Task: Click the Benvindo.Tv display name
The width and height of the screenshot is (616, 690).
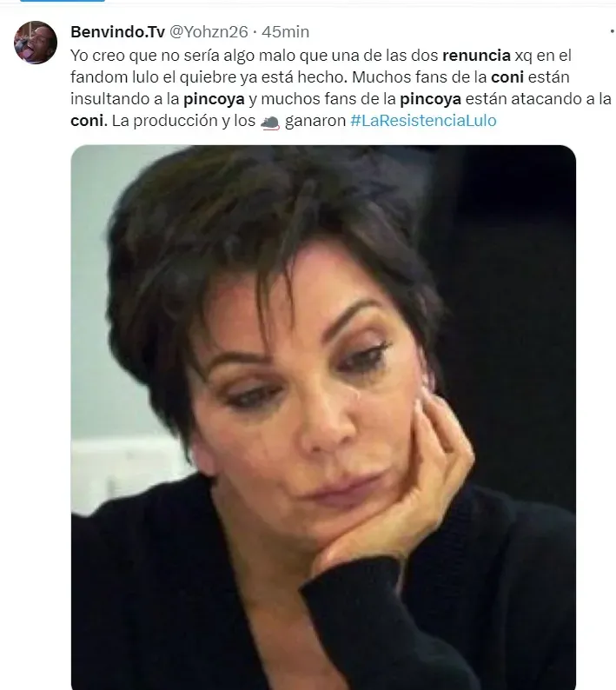Action: pyautogui.click(x=117, y=31)
